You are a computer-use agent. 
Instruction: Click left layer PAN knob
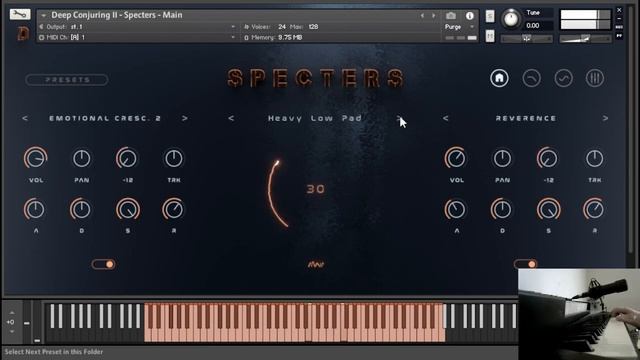(x=82, y=158)
